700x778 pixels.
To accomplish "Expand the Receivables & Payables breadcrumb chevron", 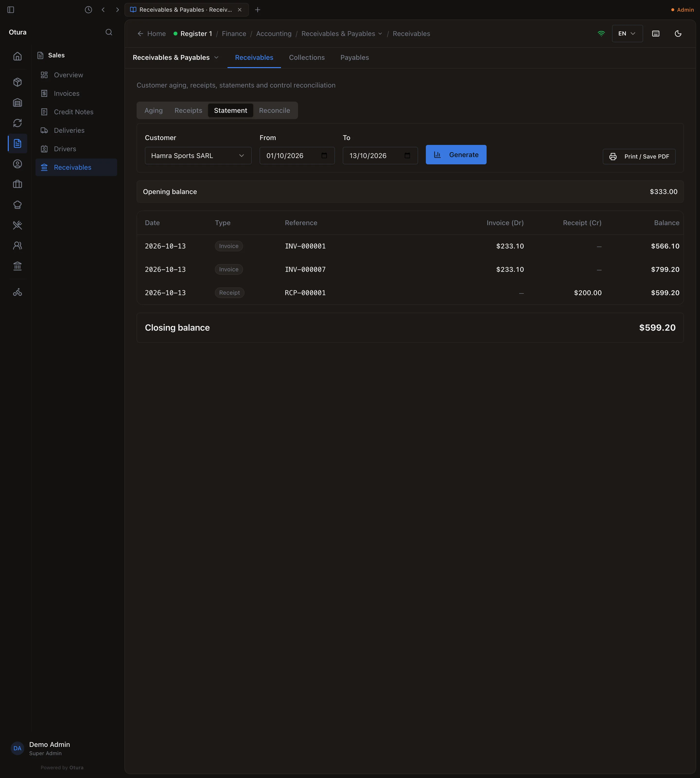I will [380, 34].
